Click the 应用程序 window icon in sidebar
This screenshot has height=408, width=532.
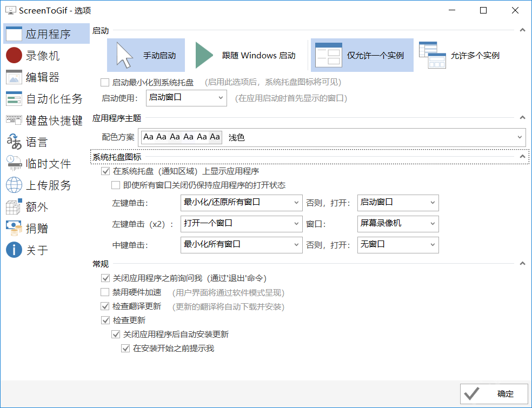point(14,34)
